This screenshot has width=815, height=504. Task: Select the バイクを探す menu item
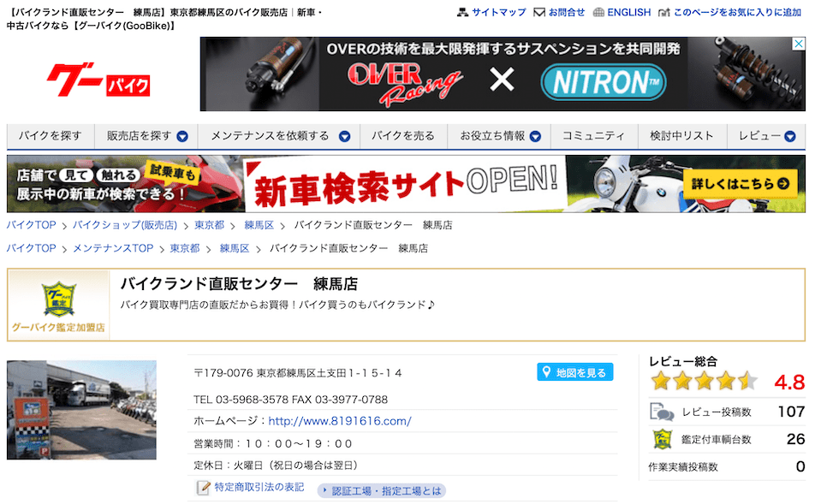point(51,136)
